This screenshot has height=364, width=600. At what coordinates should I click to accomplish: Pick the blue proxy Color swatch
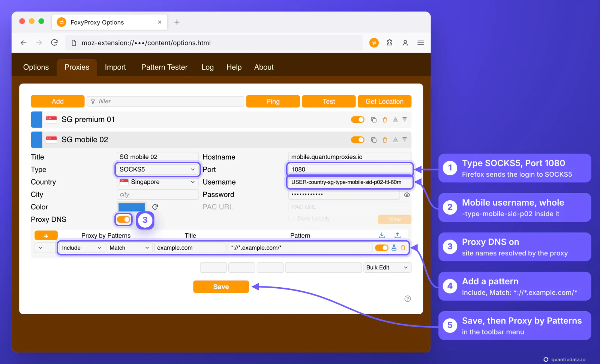click(132, 207)
